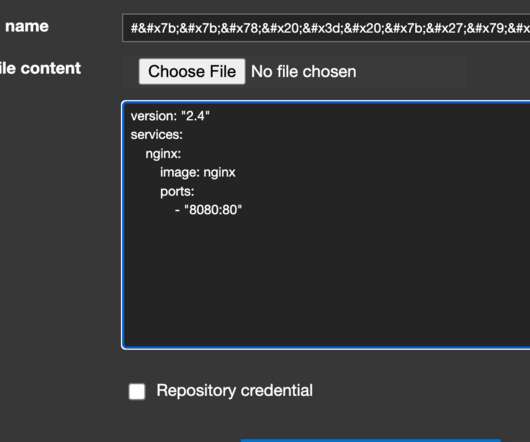Image resolution: width=530 pixels, height=442 pixels.
Task: Focus the name input with hex-encoded text
Action: point(326,28)
